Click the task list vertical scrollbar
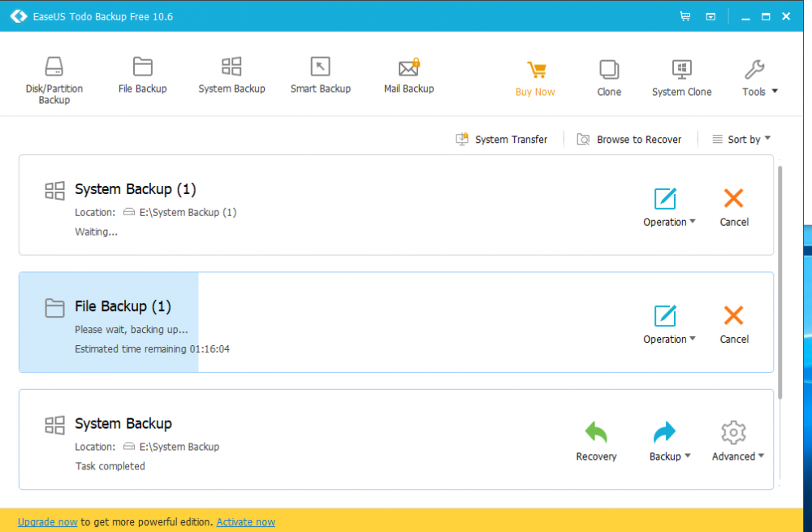 click(x=780, y=283)
